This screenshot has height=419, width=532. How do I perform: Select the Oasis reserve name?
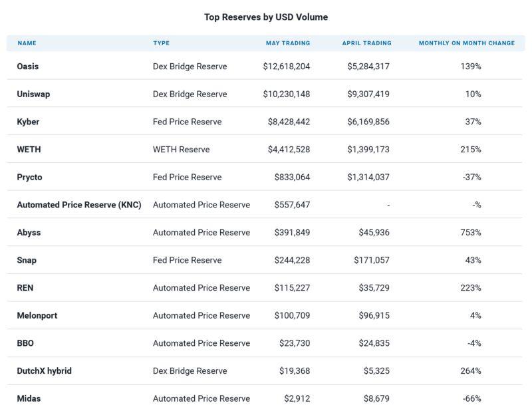click(28, 66)
